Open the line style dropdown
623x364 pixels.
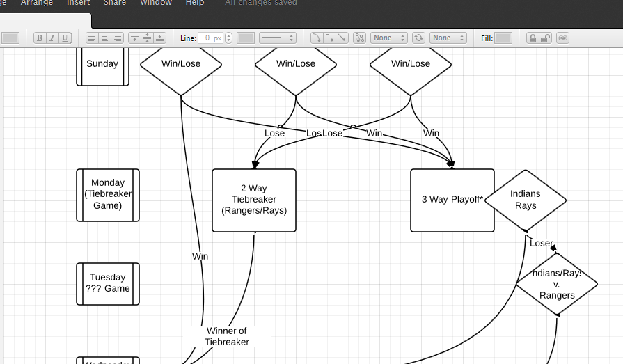pyautogui.click(x=278, y=38)
